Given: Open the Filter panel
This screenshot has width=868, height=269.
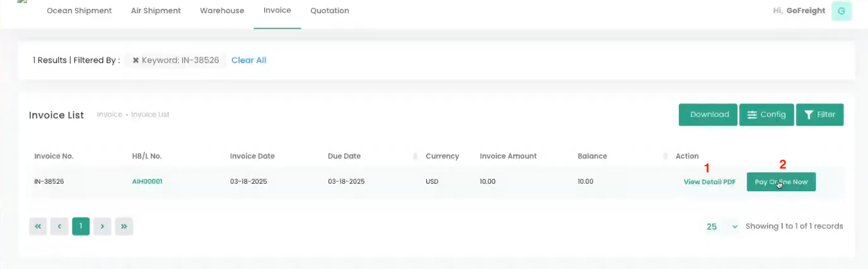Looking at the screenshot, I should [x=819, y=115].
